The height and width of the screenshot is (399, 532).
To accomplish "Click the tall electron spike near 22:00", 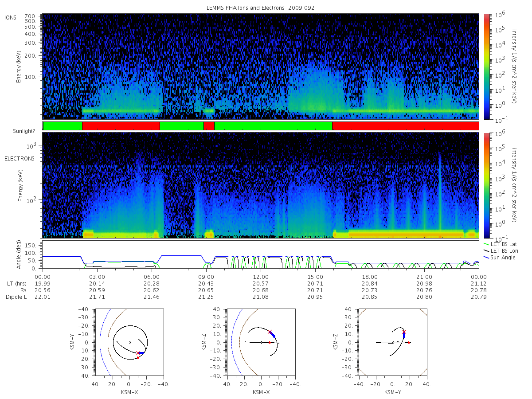I will 440,191.
